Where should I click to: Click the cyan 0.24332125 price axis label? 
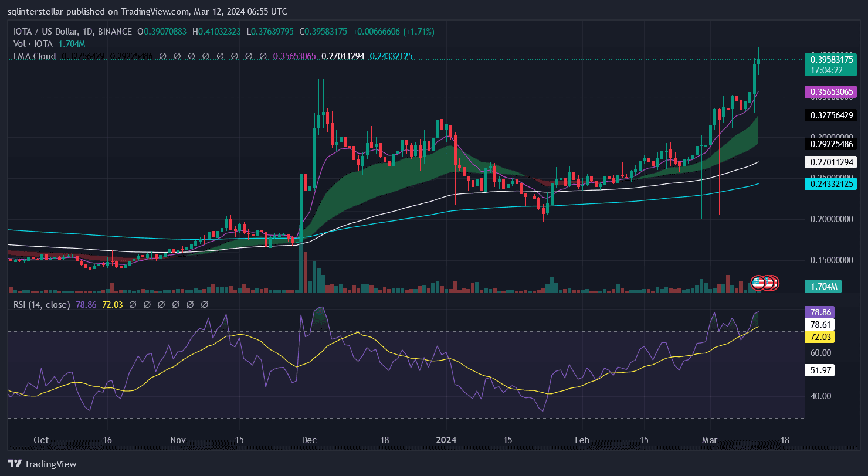click(832, 183)
